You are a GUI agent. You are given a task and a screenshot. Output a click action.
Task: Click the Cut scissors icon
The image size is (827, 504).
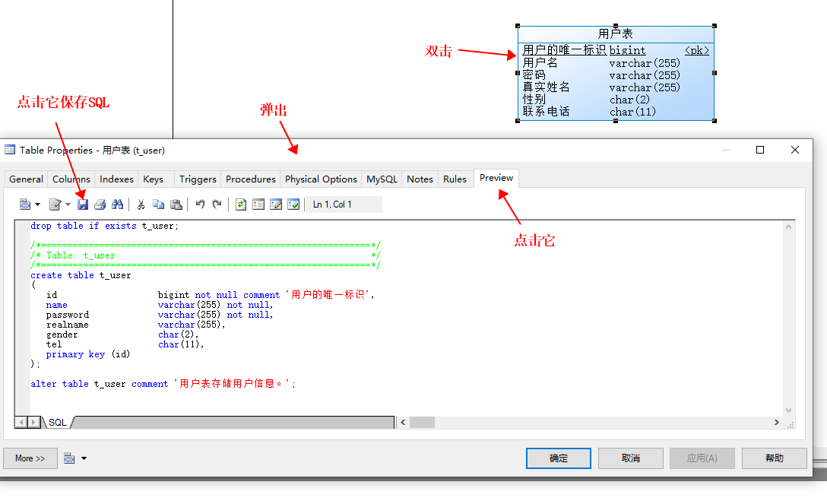[141, 204]
